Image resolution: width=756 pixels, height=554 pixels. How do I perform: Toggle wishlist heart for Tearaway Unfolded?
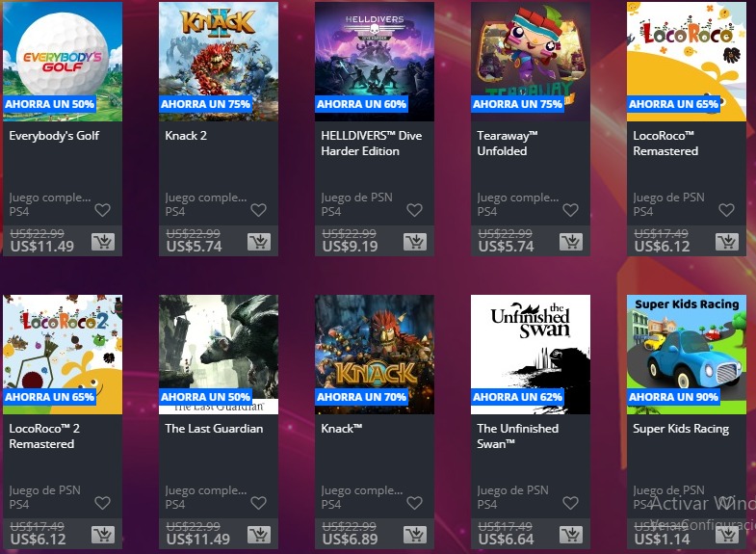[570, 210]
